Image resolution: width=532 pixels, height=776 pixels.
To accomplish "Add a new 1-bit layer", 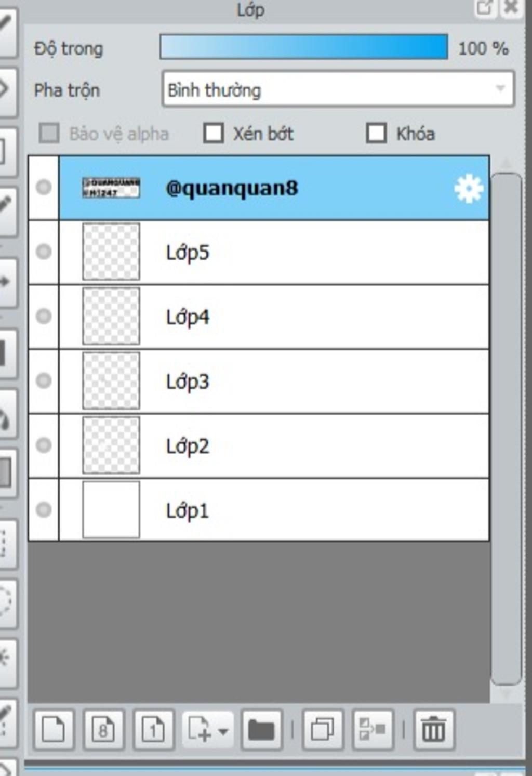I will (x=153, y=729).
